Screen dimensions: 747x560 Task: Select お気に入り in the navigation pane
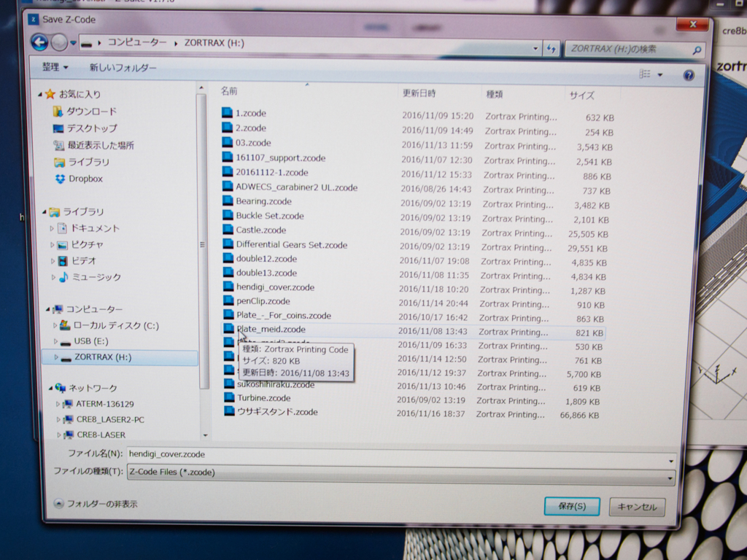pyautogui.click(x=74, y=94)
